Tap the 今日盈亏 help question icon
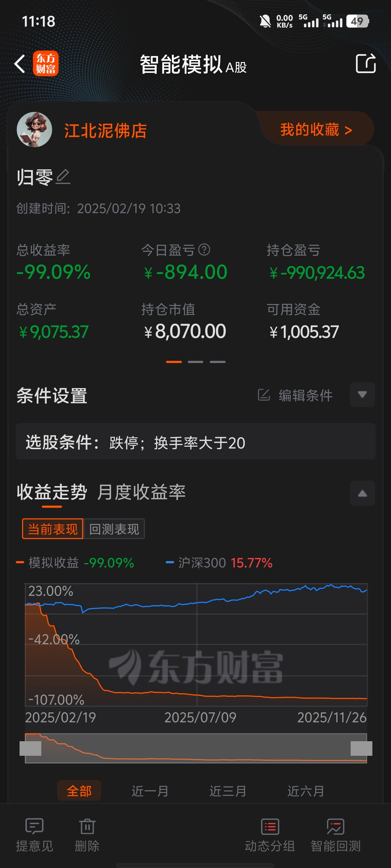This screenshot has height=868, width=391. tap(204, 250)
